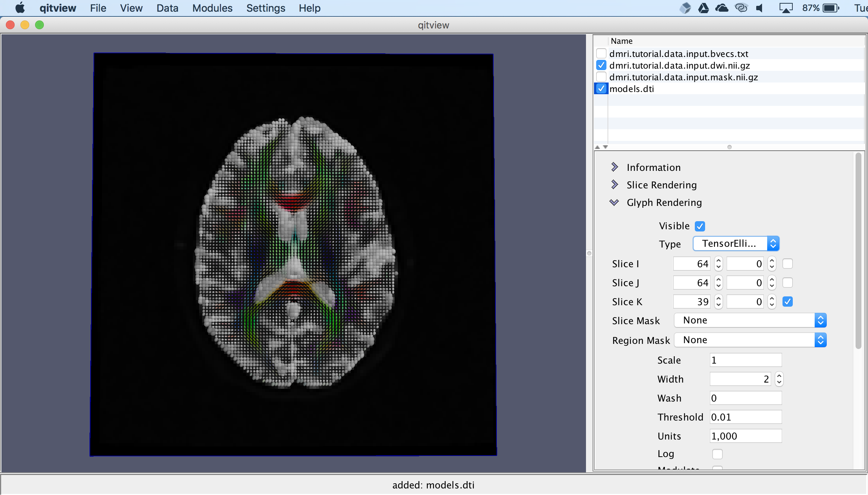The height and width of the screenshot is (495, 868).
Task: Open the Slice Mask dropdown
Action: pos(750,321)
